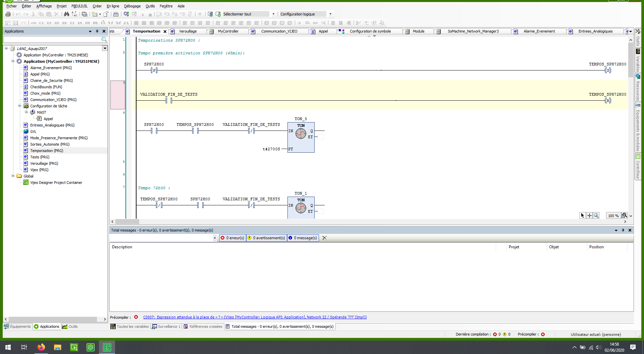
Task: Clear the messages list with X icon
Action: click(x=324, y=238)
